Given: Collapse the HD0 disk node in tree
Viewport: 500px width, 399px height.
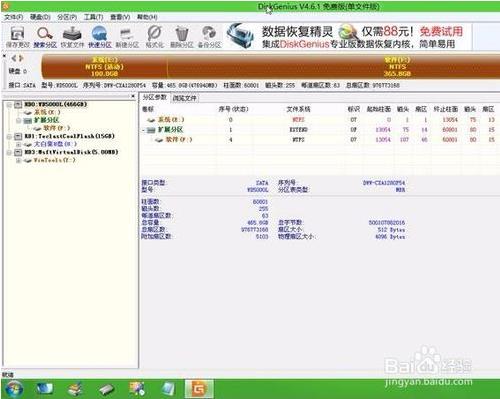Looking at the screenshot, I should point(9,105).
